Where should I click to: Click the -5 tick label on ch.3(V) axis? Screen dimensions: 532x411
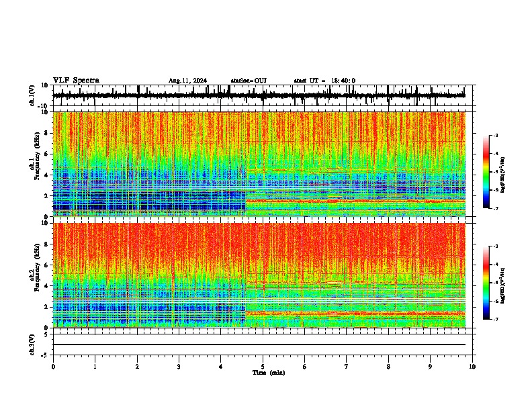click(x=46, y=355)
